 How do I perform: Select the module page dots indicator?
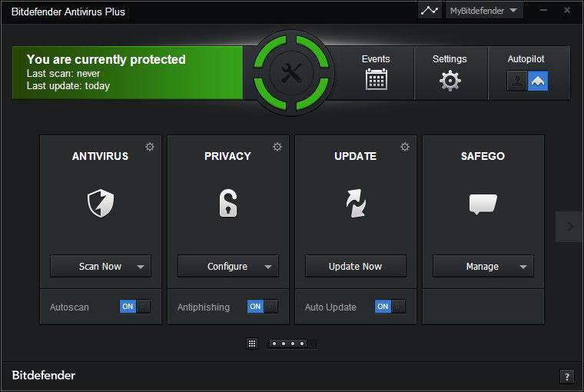coord(292,344)
